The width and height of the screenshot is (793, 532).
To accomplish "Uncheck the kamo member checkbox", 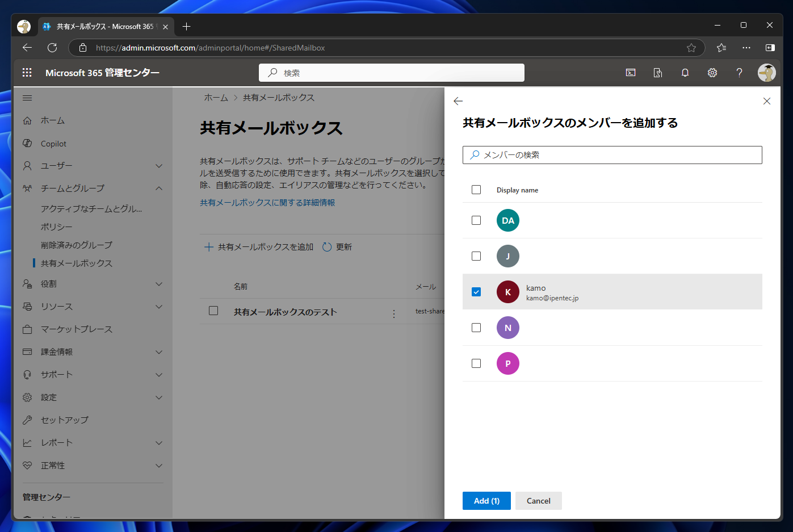I will click(x=476, y=291).
